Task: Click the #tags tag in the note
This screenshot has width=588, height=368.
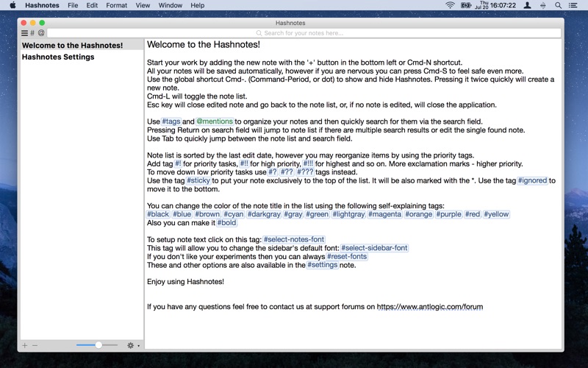Action: pyautogui.click(x=171, y=121)
